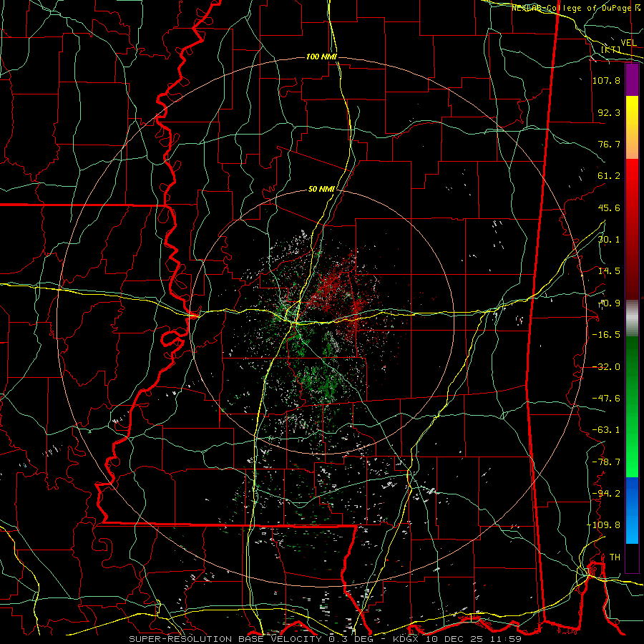Click the 14.5 legend value
This screenshot has width=644, height=644.
(609, 271)
